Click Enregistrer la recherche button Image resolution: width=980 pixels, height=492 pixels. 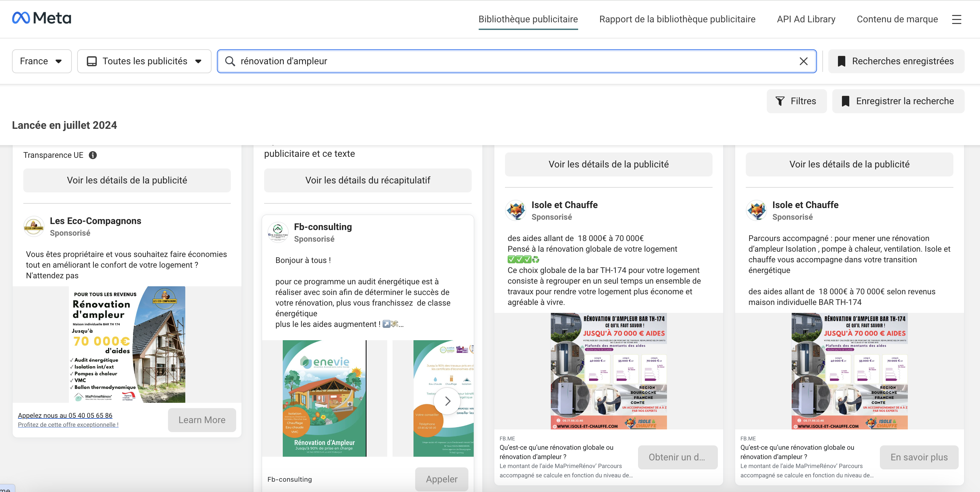click(x=898, y=101)
